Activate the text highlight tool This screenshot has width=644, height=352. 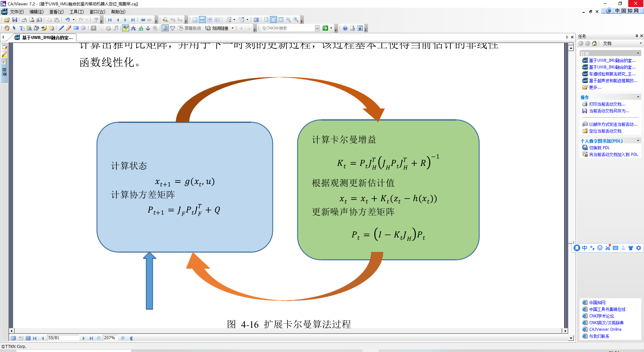click(x=125, y=28)
